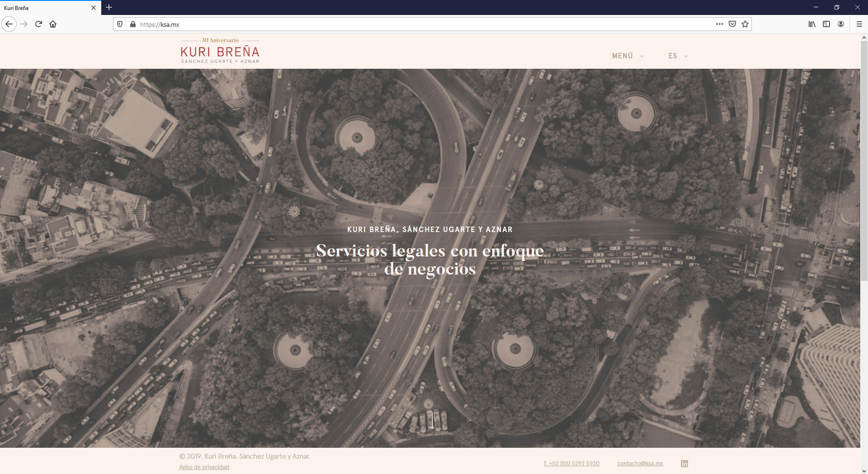Bookmark this page with the star icon
Viewport: 868px width, 474px height.
coord(745,24)
